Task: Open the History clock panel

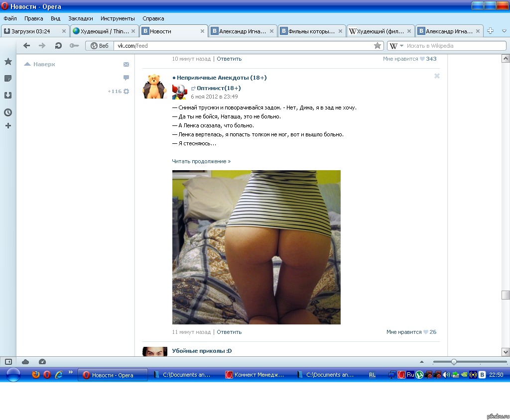Action: [8, 112]
